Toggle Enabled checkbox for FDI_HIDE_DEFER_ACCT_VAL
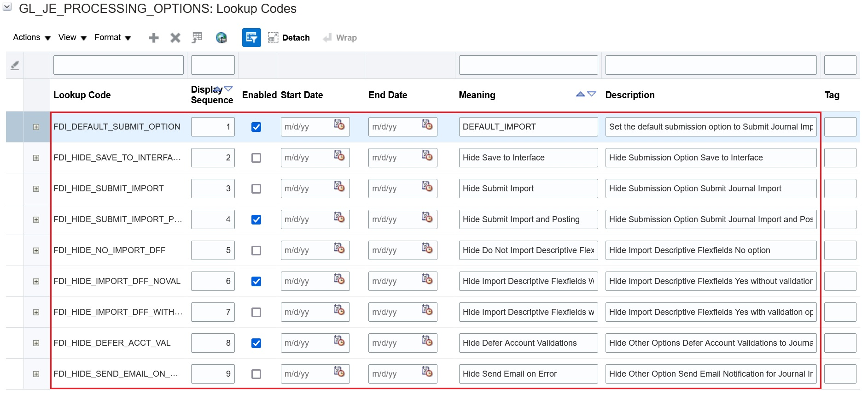Screen dimensions: 868x396 [256, 343]
